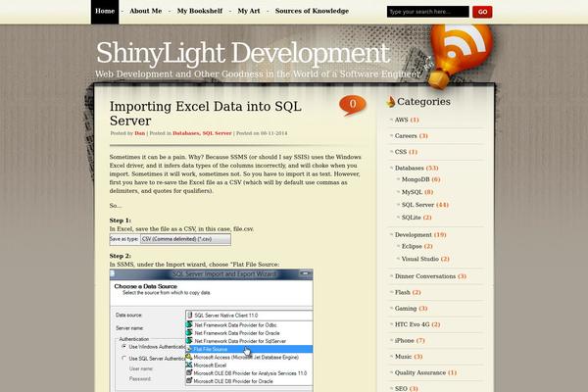Click the flame icon beside Categories

tap(391, 102)
